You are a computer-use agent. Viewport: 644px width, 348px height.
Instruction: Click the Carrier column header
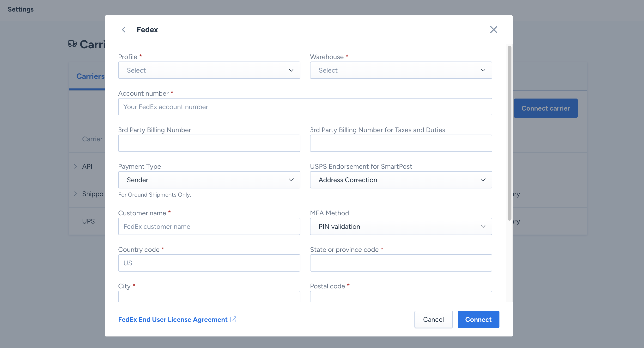[x=92, y=139]
